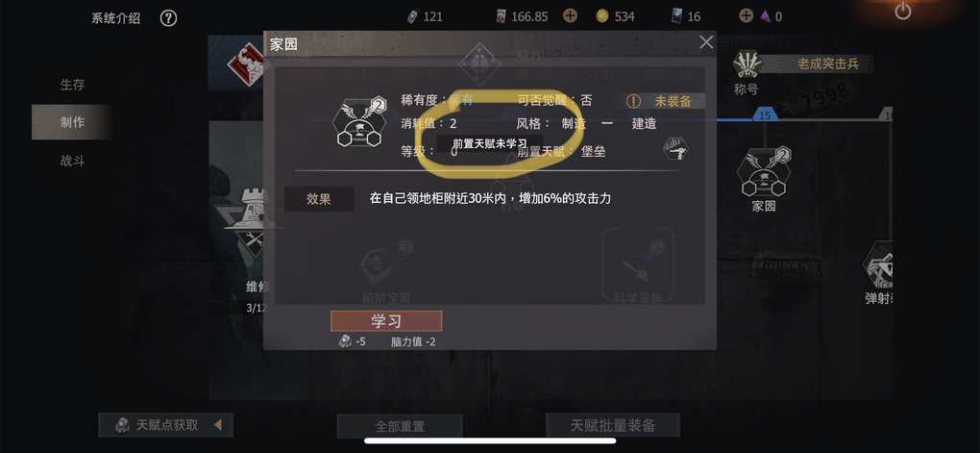The width and height of the screenshot is (980, 453).
Task: Click the 天赋批量装备 batch equip button
Action: [613, 425]
